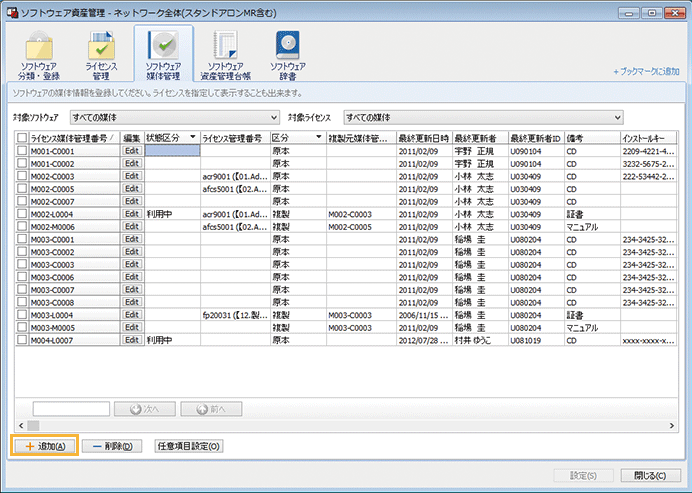
Task: Click 証書 cell in row M003-L0004
Action: (x=592, y=315)
